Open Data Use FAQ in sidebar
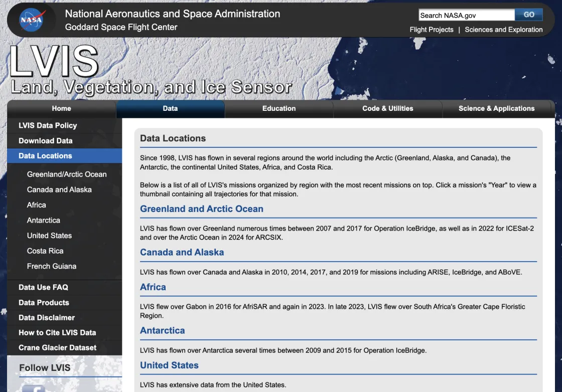The width and height of the screenshot is (562, 392). [x=65, y=287]
